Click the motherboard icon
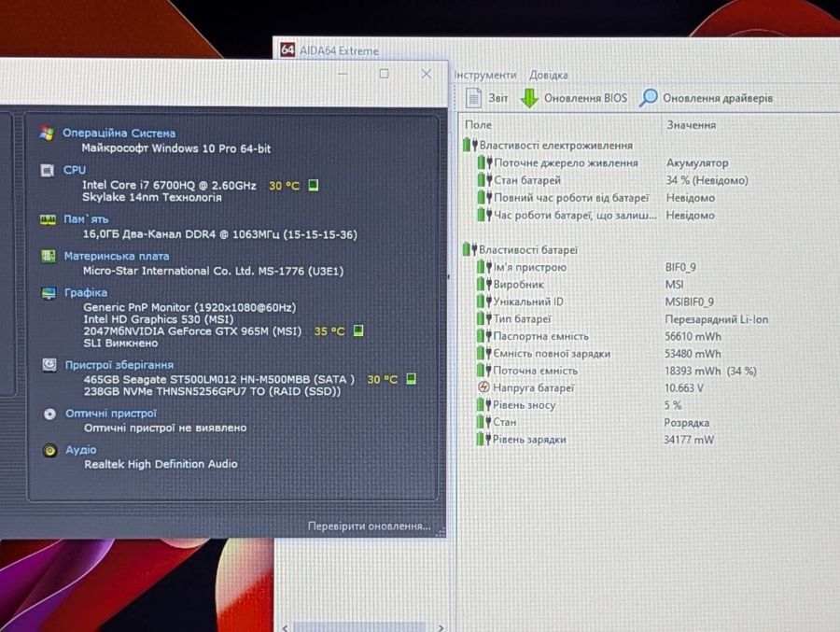 tap(49, 256)
